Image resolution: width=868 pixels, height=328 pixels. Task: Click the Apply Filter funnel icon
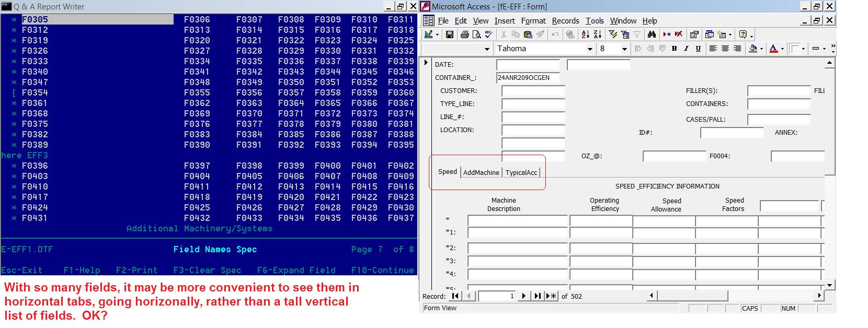(x=637, y=34)
